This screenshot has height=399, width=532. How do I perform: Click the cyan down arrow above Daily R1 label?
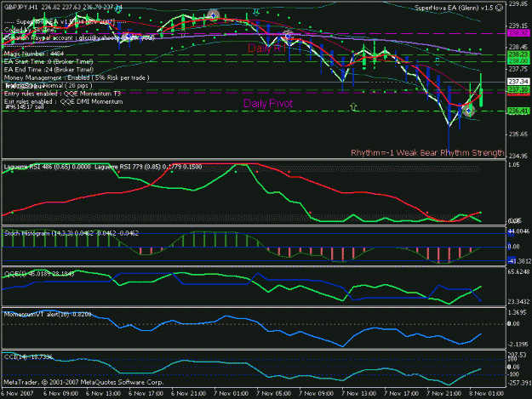click(256, 13)
